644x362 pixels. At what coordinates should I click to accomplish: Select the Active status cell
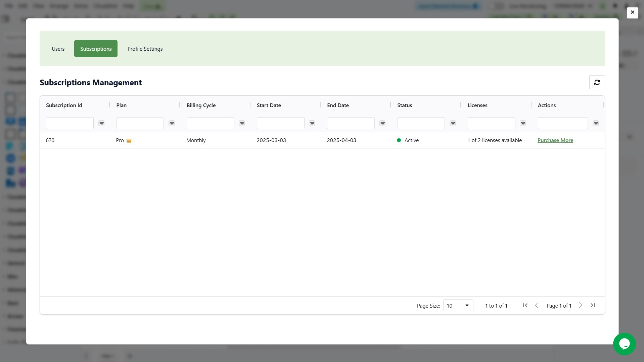pos(426,140)
